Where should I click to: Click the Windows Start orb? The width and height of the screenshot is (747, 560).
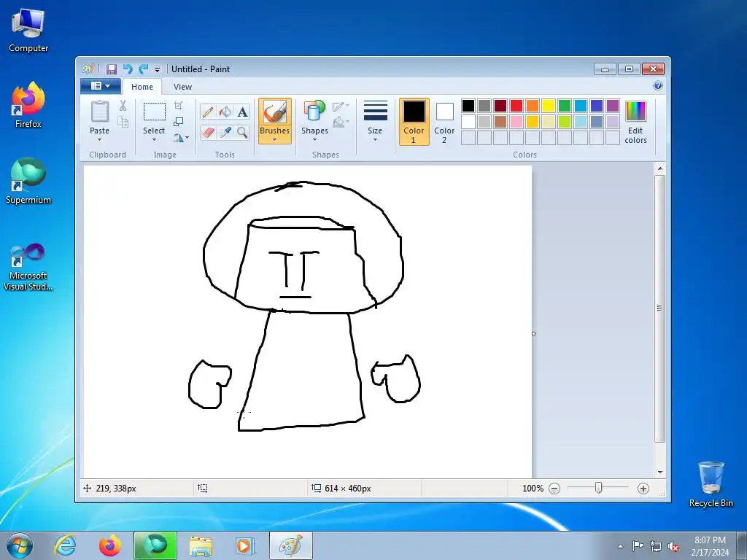pyautogui.click(x=20, y=545)
